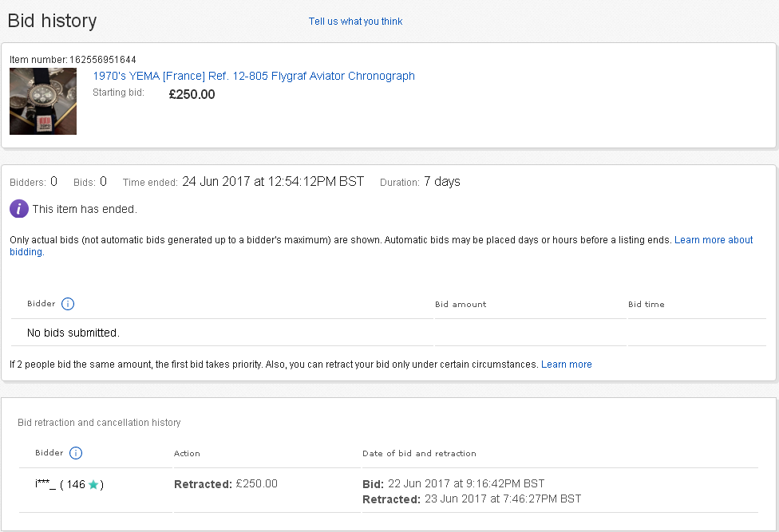Click the 'Action' column header
This screenshot has height=532, width=779.
pyautogui.click(x=187, y=453)
